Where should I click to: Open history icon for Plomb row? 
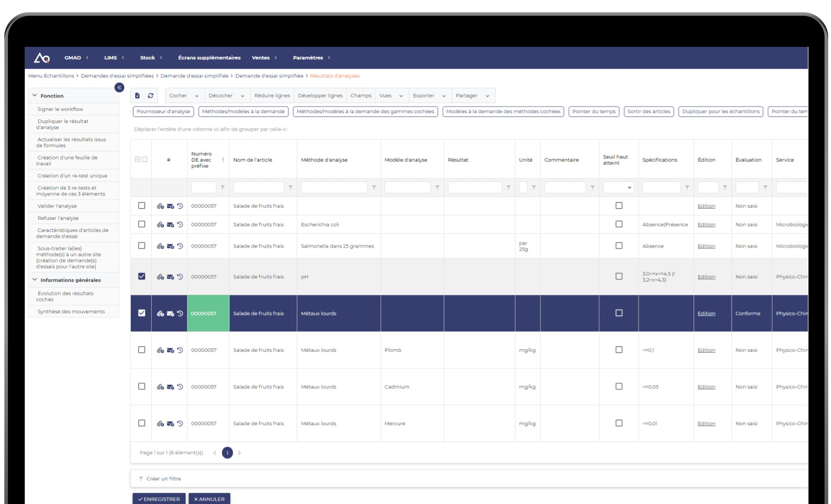coord(180,350)
